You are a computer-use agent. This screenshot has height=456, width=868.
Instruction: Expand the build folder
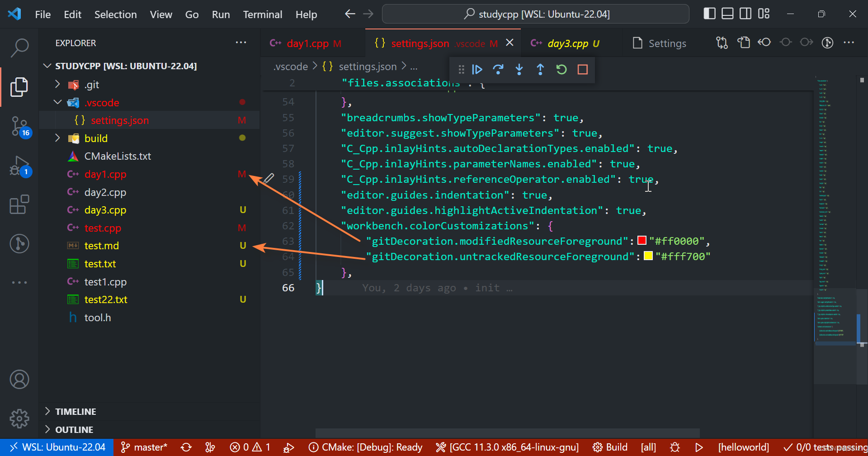[x=57, y=138]
